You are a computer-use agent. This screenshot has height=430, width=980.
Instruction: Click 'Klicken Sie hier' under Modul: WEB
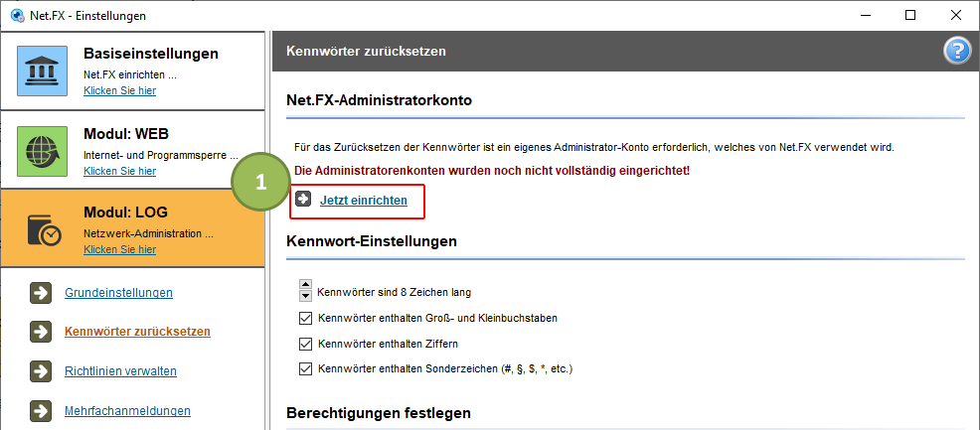pyautogui.click(x=120, y=171)
